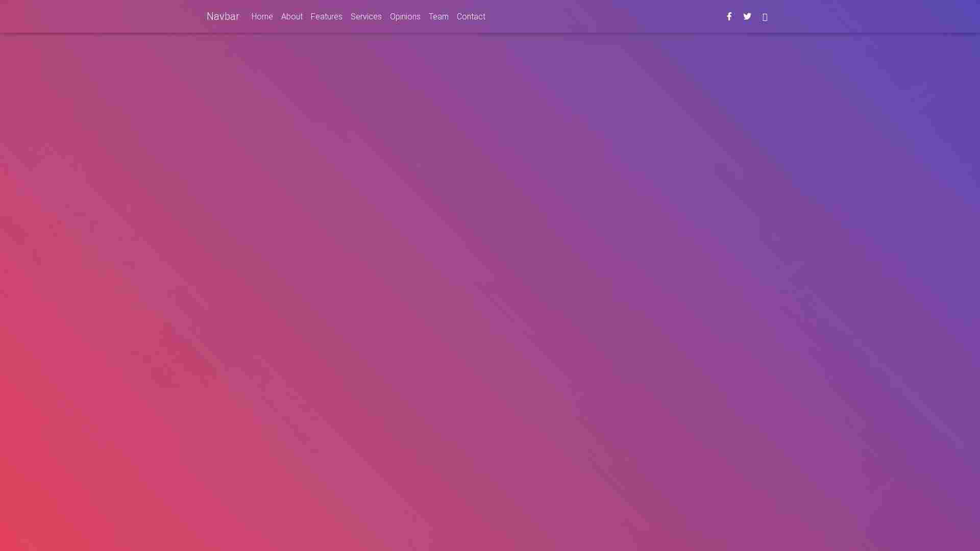Go to the Home nav link

tap(262, 17)
